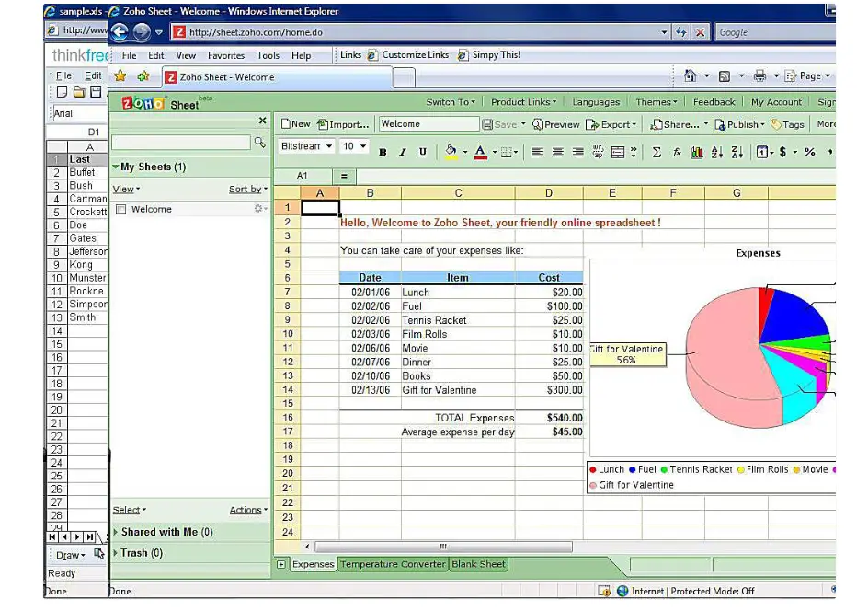Click the date format icon
Screen dimensions: 868x611
click(x=761, y=152)
